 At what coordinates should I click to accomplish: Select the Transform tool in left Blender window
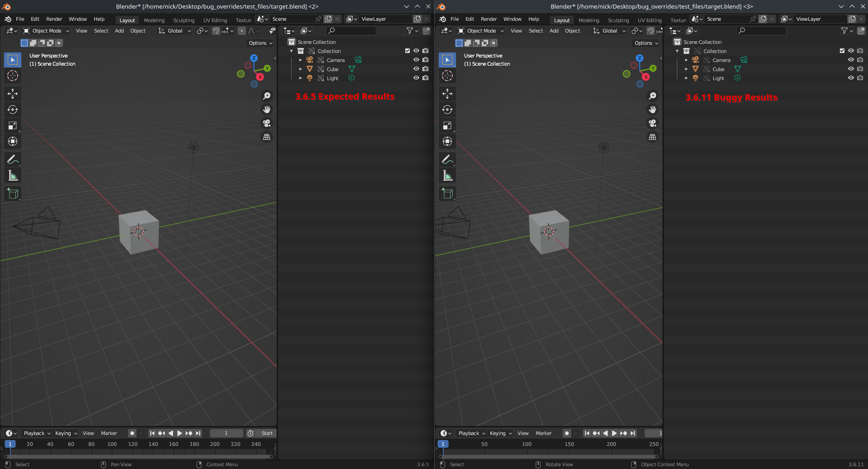coord(13,141)
